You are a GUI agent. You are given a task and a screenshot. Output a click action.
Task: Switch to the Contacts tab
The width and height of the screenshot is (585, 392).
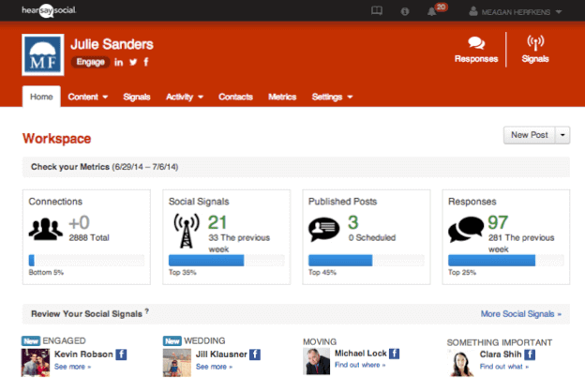[236, 97]
